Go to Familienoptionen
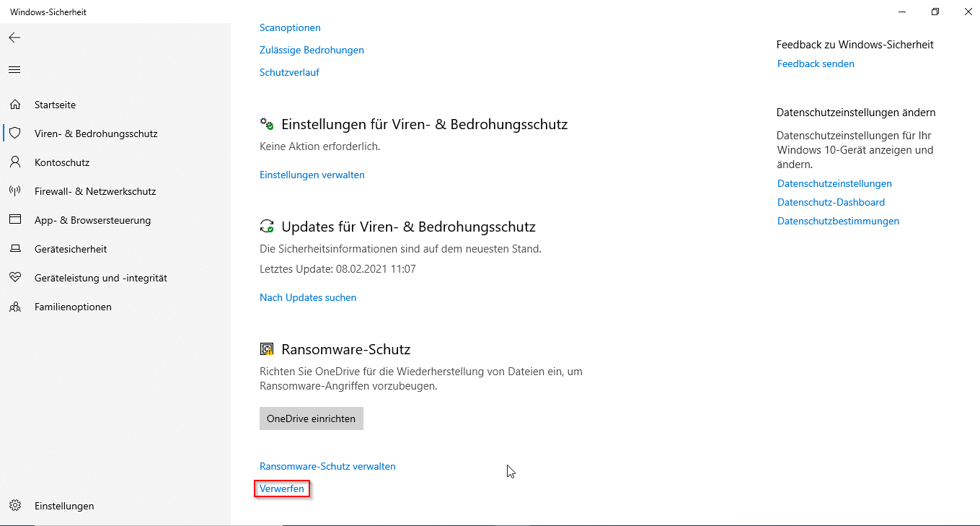This screenshot has height=526, width=980. tap(73, 307)
